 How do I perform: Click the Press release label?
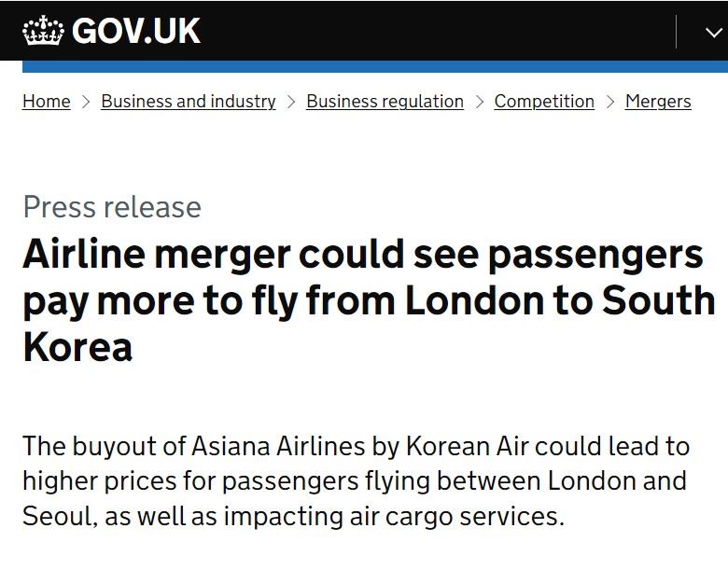(112, 206)
